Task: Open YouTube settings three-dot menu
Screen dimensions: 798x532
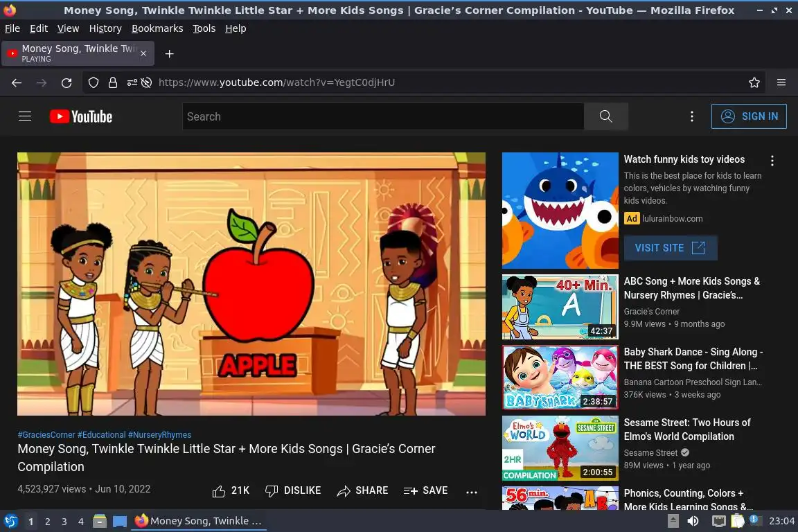Action: tap(691, 116)
